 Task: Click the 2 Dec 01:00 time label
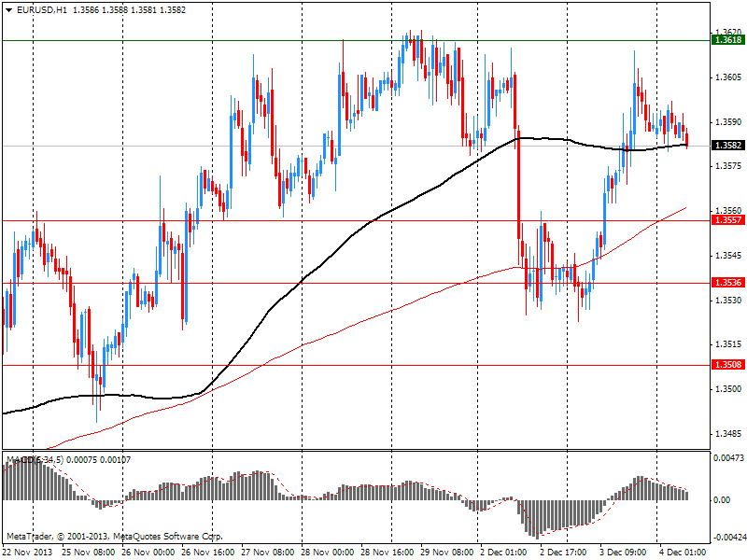pyautogui.click(x=507, y=552)
